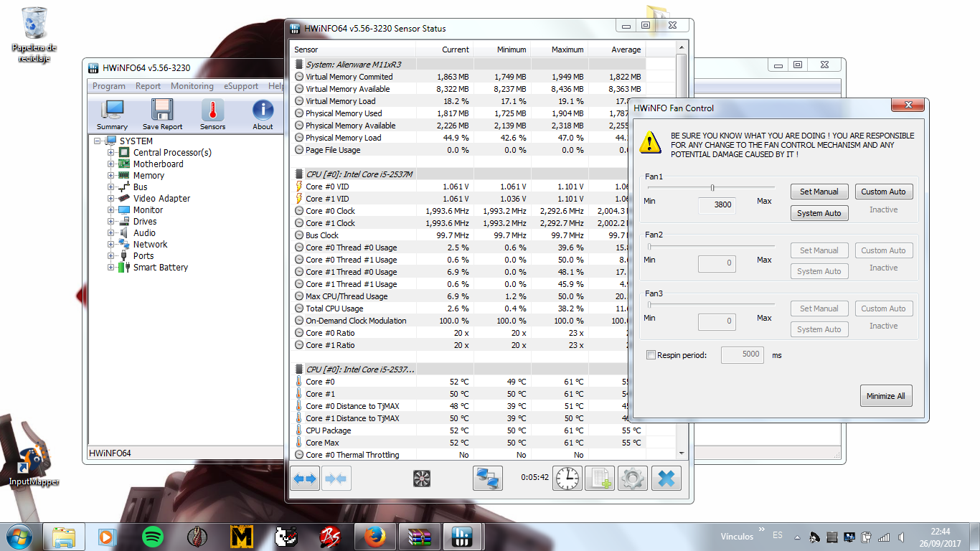Open the eSupport menu
The image size is (980, 551).
241,86
